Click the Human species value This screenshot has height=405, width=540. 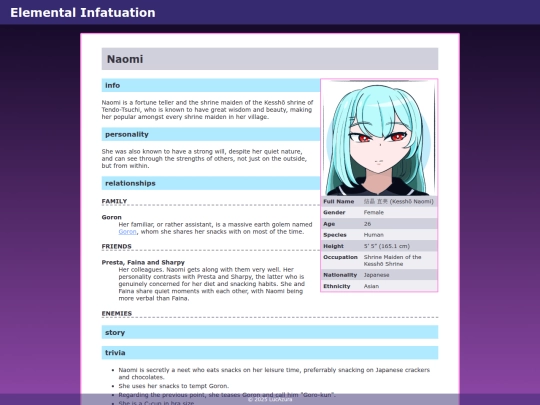(x=374, y=235)
